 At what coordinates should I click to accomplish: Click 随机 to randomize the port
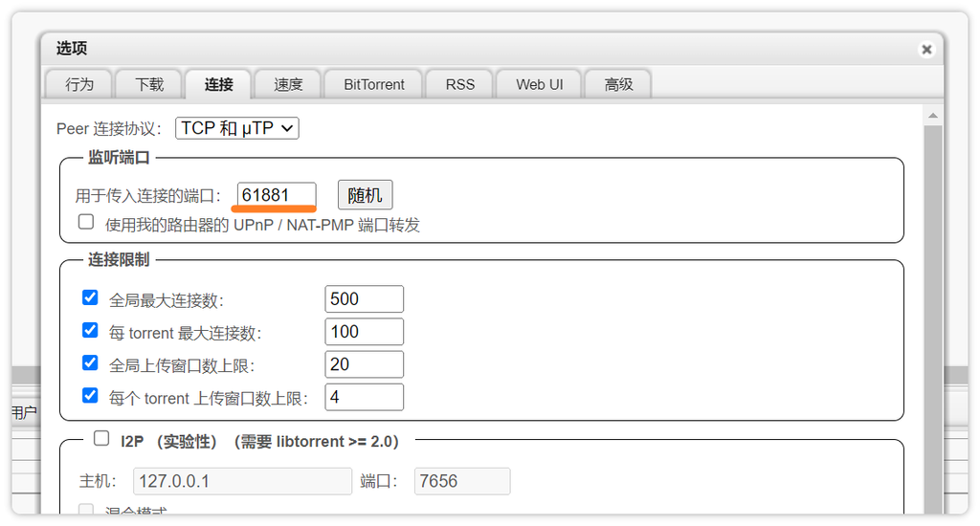tap(365, 195)
